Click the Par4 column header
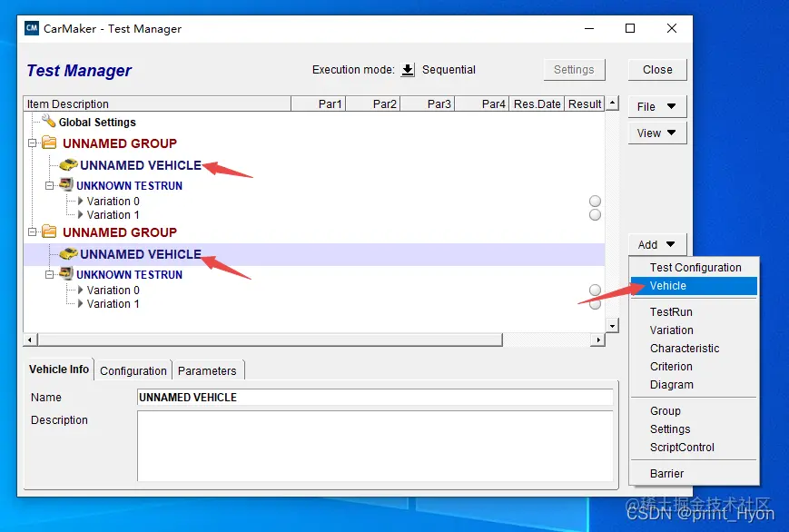The width and height of the screenshot is (789, 532). point(482,103)
